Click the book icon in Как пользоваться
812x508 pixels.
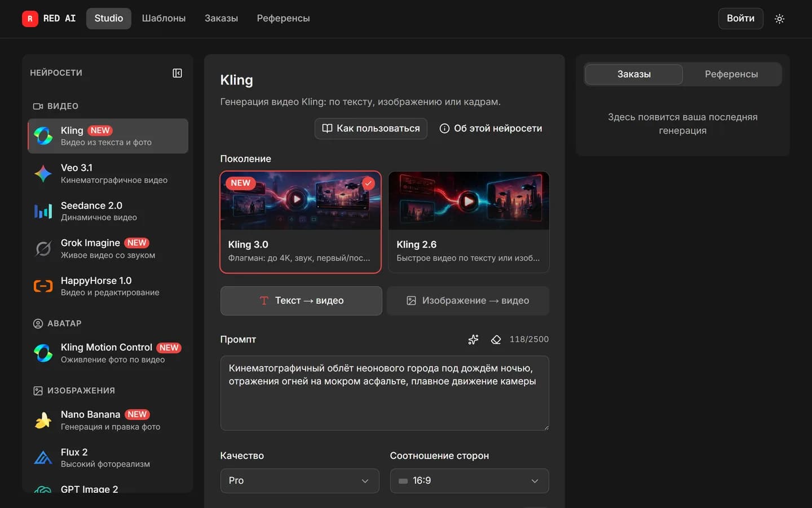[327, 128]
